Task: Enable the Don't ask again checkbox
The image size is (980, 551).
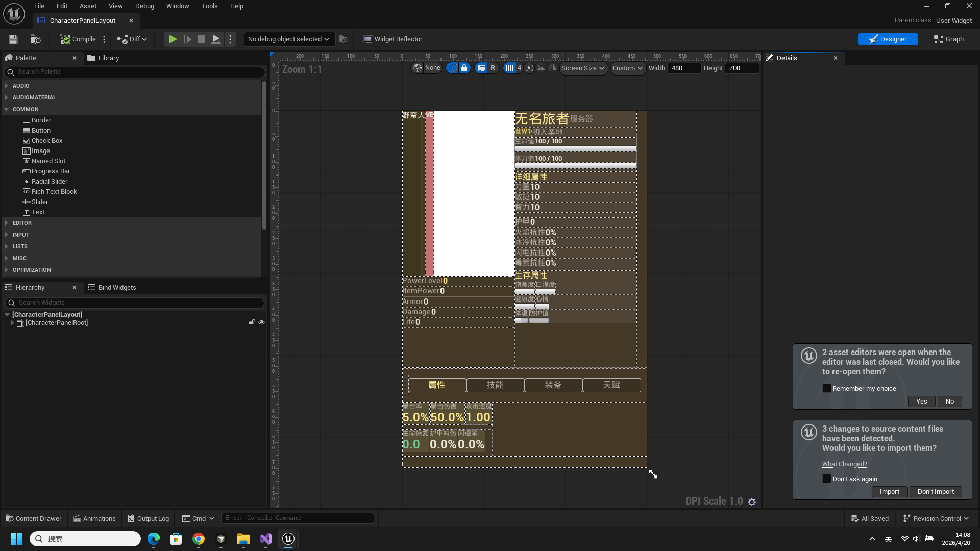Action: pyautogui.click(x=827, y=479)
